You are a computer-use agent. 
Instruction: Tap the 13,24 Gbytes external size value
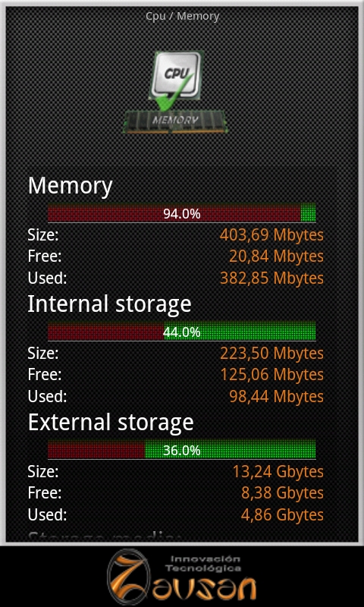pyautogui.click(x=278, y=471)
